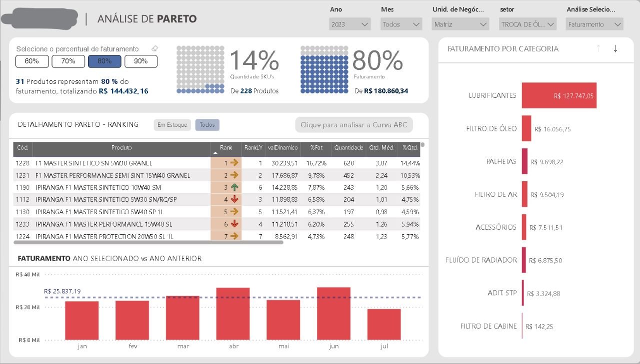Image resolution: width=640 pixels, height=364 pixels.
Task: Click the green up arrow in rank 3
Action: pyautogui.click(x=234, y=187)
